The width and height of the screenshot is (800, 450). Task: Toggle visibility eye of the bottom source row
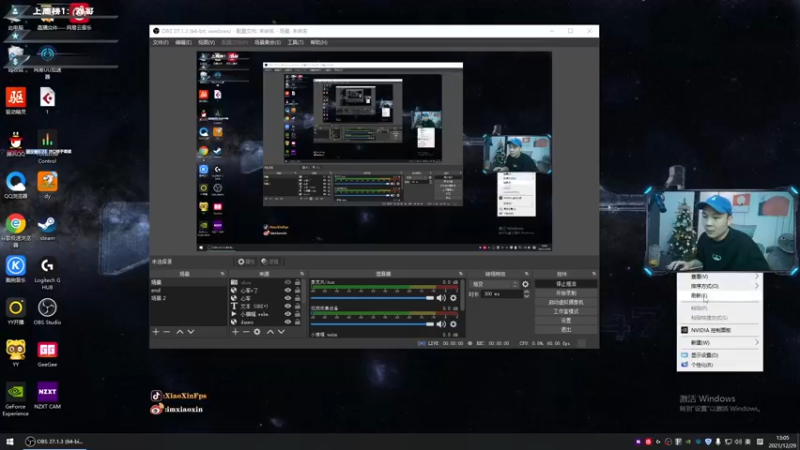(288, 322)
